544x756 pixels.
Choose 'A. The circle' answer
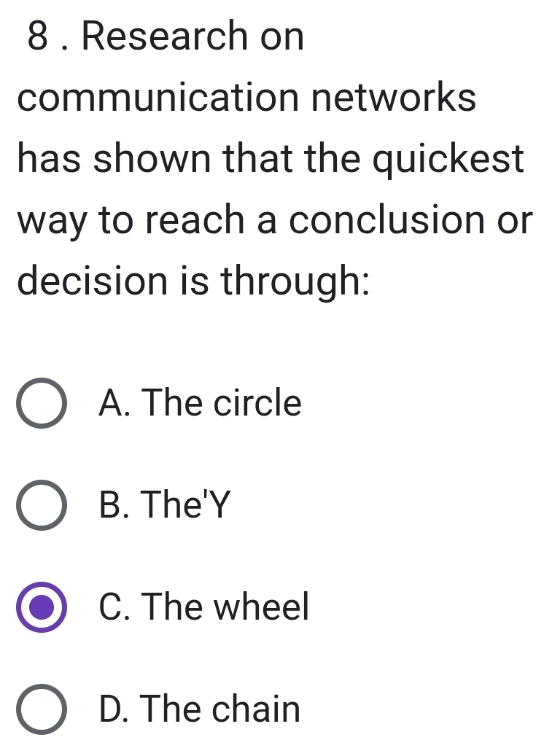tap(199, 403)
